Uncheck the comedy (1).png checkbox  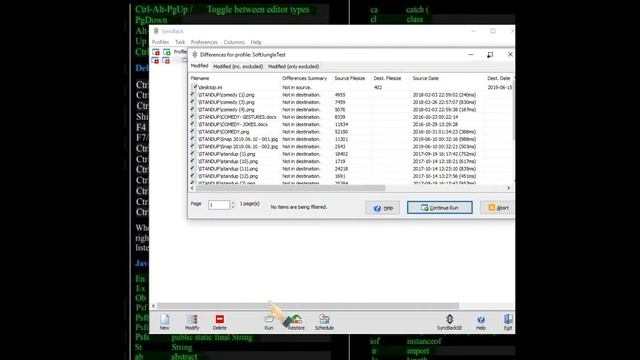coord(193,94)
